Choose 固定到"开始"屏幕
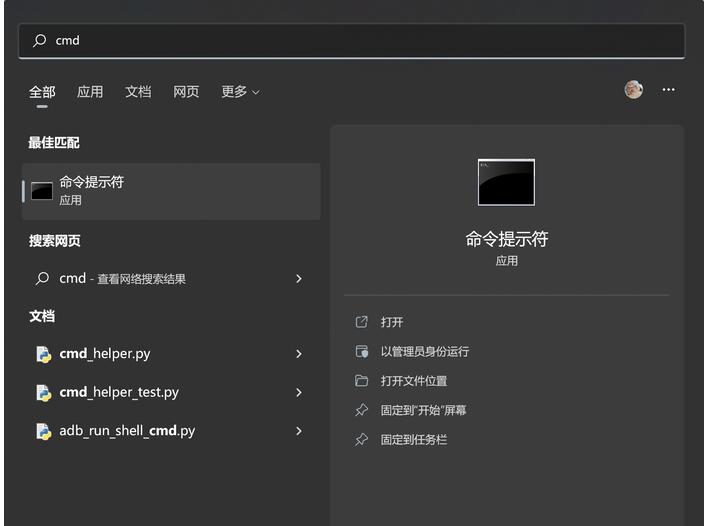Image resolution: width=704 pixels, height=526 pixels. point(423,410)
